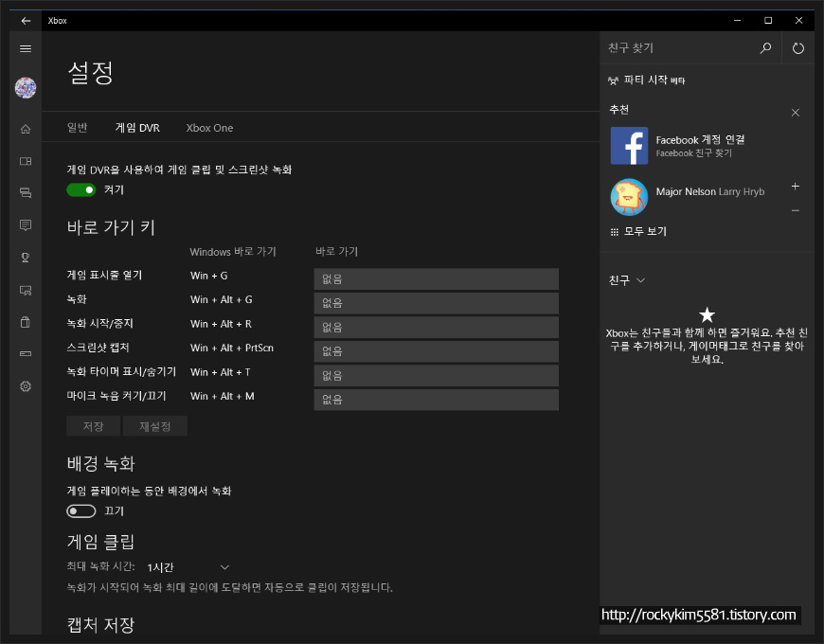Click the 바로 가기 키 heading

(111, 227)
